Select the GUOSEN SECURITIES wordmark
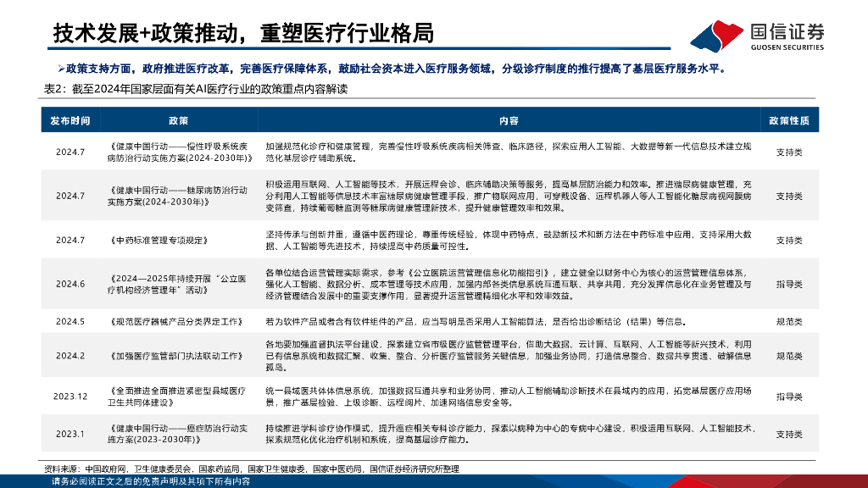This screenshot has width=868, height=488. [x=787, y=46]
